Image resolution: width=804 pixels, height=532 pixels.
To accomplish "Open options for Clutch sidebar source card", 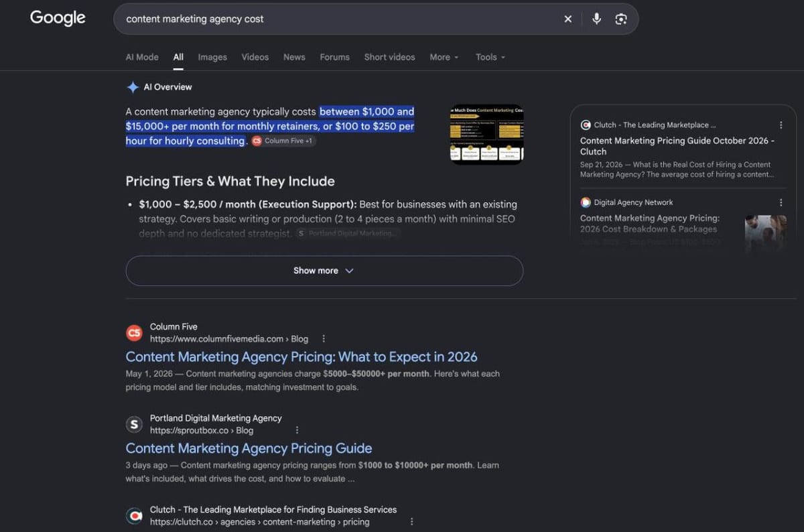I will tap(781, 125).
